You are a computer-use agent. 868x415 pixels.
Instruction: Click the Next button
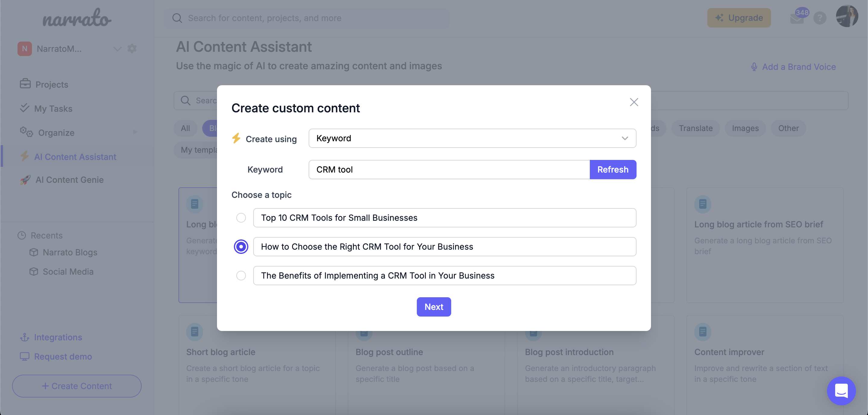434,307
